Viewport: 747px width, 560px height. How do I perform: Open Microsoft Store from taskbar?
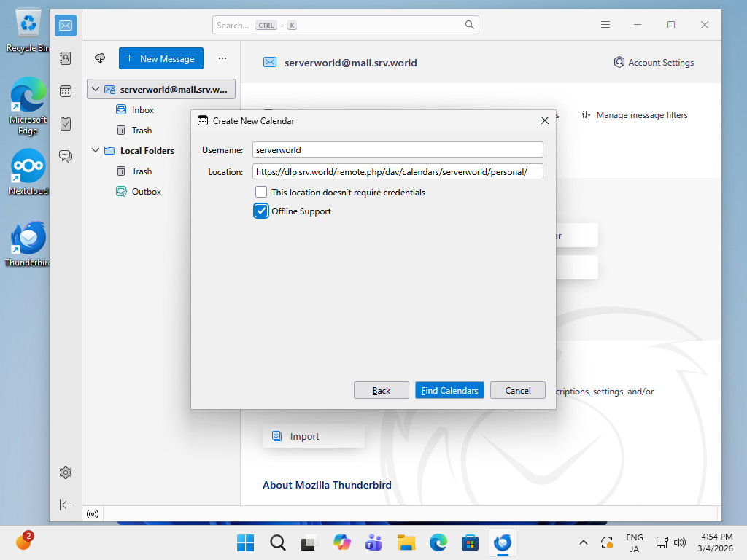pos(470,542)
